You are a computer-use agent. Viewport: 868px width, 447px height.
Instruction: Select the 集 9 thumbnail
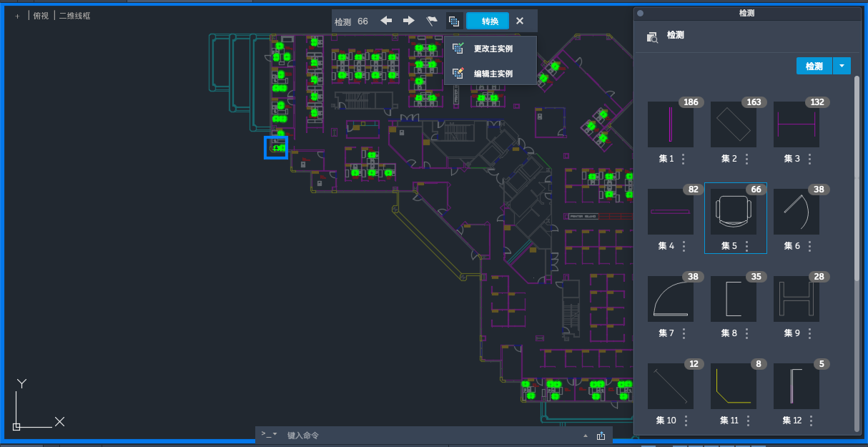(797, 299)
